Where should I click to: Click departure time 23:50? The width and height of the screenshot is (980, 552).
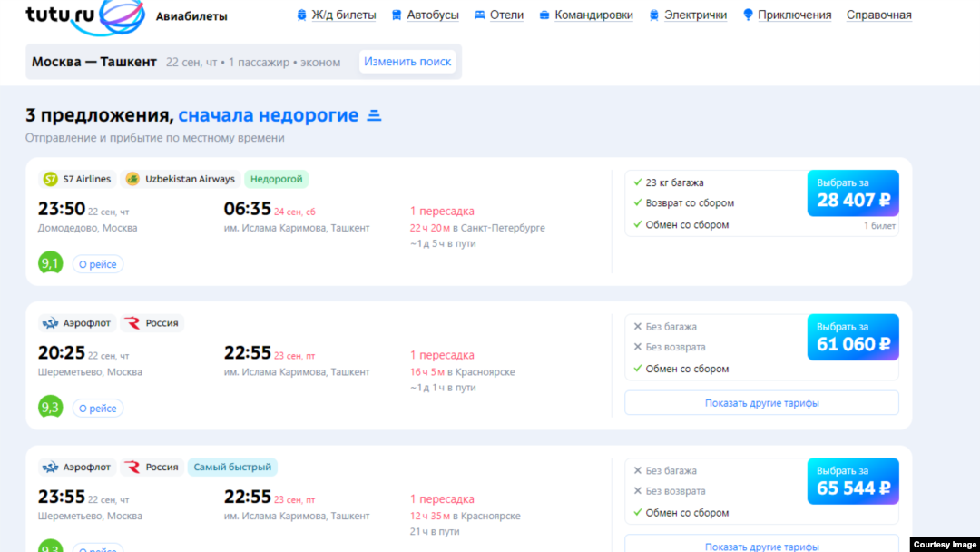pos(62,209)
